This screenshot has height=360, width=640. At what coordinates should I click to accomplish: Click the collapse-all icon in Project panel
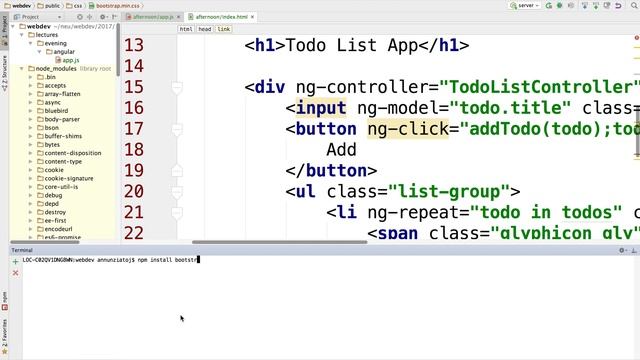89,17
